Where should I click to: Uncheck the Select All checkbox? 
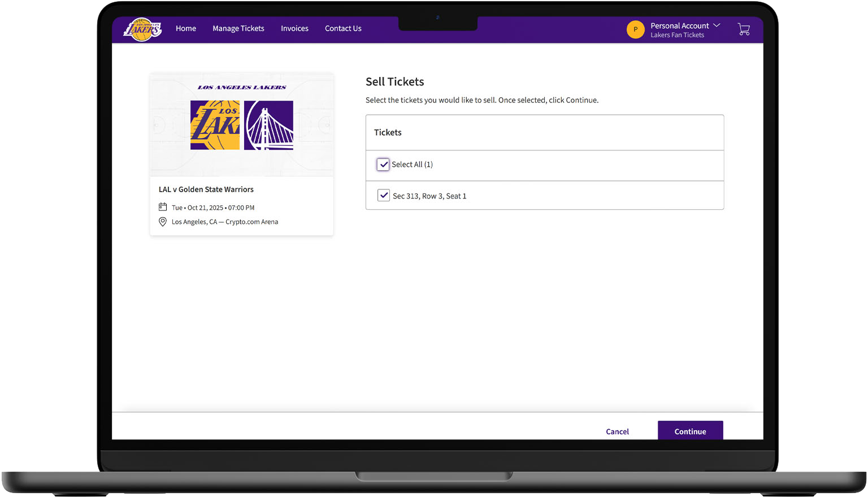[x=383, y=165]
